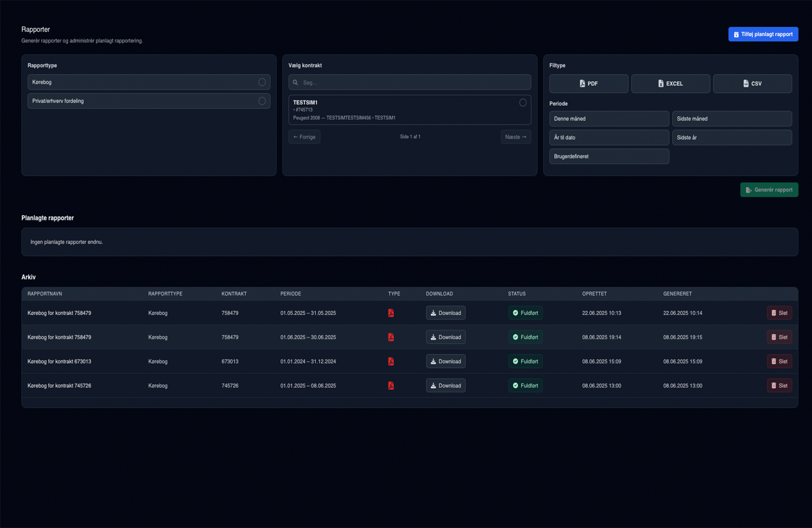Click Slet for 01.06.2025 period report
This screenshot has width=812, height=528.
[x=779, y=337]
